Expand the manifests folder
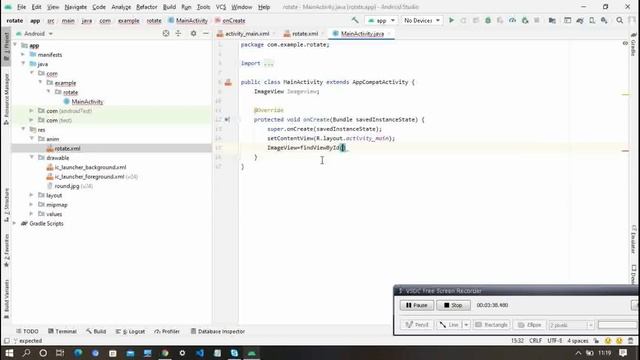640x360 pixels. [x=24, y=54]
